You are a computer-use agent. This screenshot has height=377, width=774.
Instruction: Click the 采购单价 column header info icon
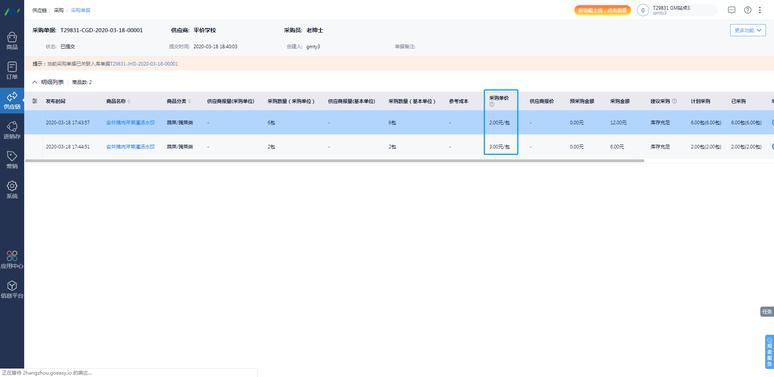(x=492, y=104)
